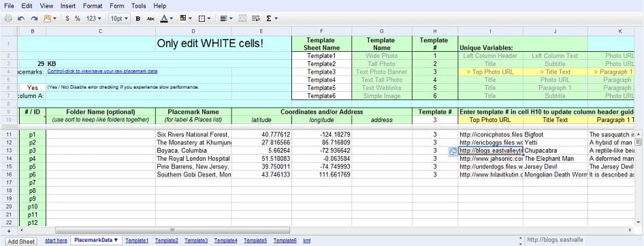Select the Boyaca, Columbia placemark cell
The height and width of the screenshot is (246, 644).
click(x=193, y=151)
